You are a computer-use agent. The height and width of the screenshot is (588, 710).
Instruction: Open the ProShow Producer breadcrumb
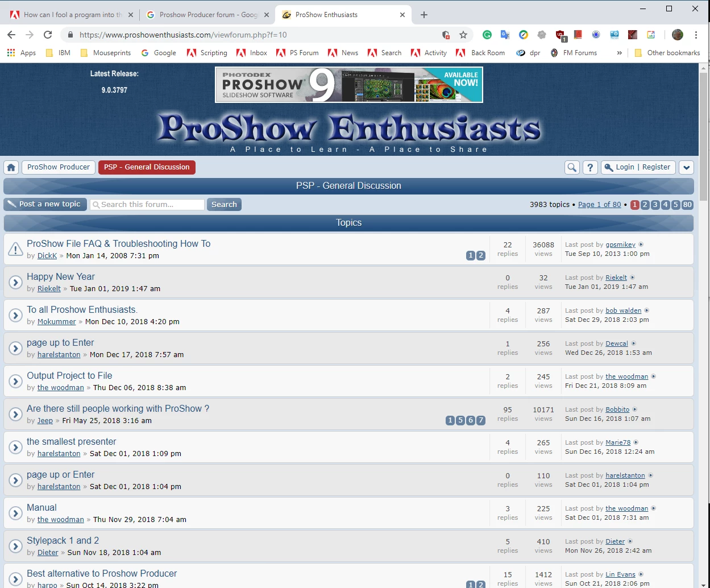point(59,167)
